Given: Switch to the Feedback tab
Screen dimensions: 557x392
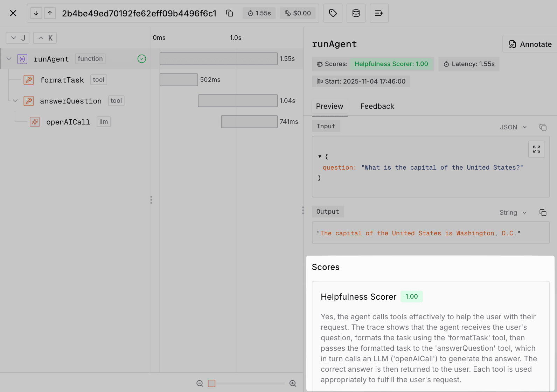Looking at the screenshot, I should (377, 106).
